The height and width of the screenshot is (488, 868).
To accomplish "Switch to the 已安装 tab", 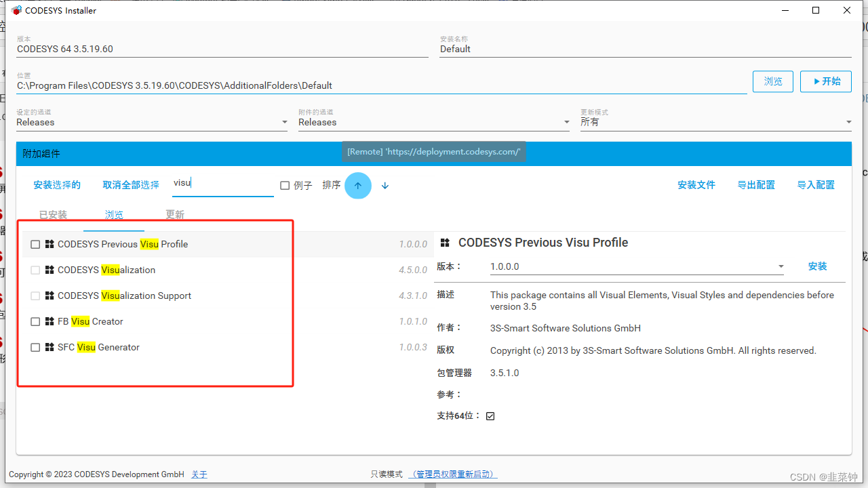I will click(53, 215).
